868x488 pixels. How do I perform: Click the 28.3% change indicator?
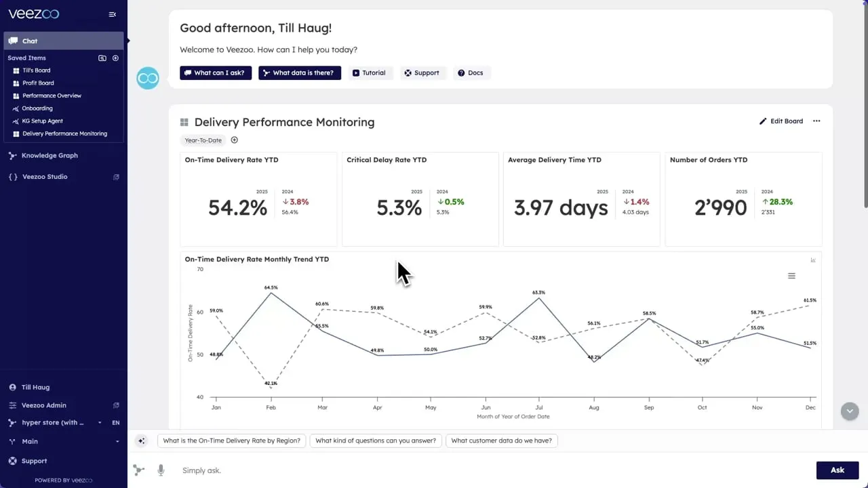click(x=777, y=202)
